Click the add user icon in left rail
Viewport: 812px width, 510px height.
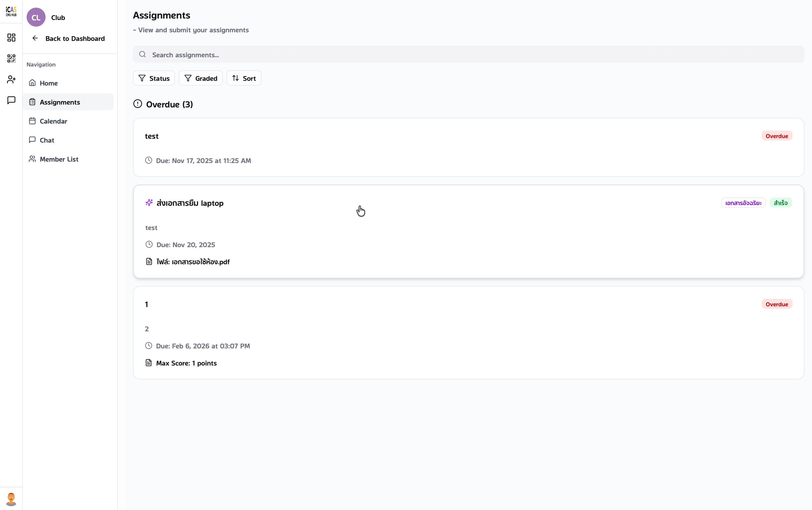11,79
